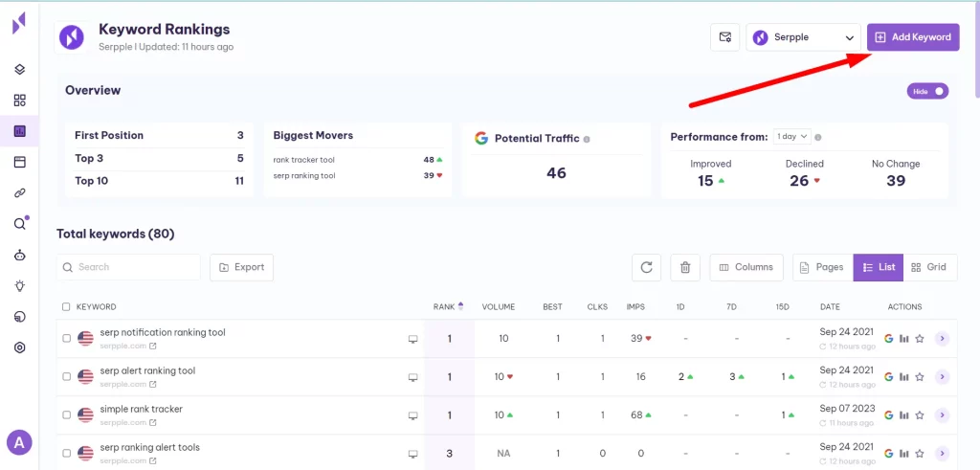The height and width of the screenshot is (470, 980).
Task: Expand serp alert ranking tool row arrow
Action: [942, 377]
